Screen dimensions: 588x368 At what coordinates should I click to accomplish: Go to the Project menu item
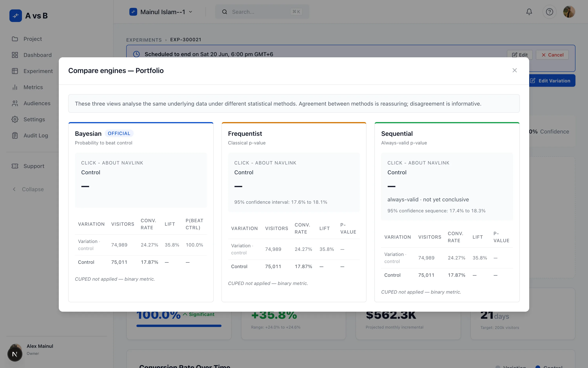(x=33, y=39)
